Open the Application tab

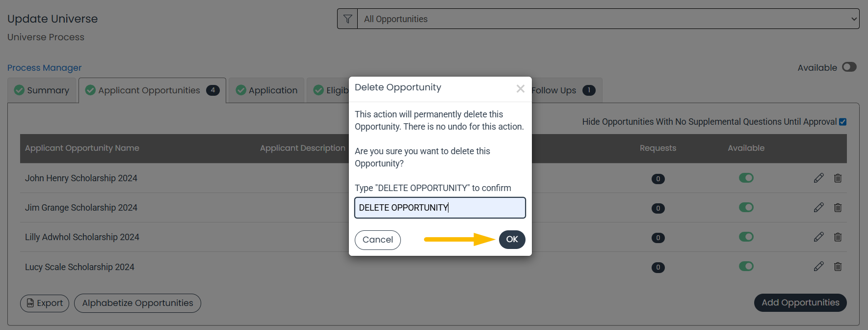(x=266, y=90)
